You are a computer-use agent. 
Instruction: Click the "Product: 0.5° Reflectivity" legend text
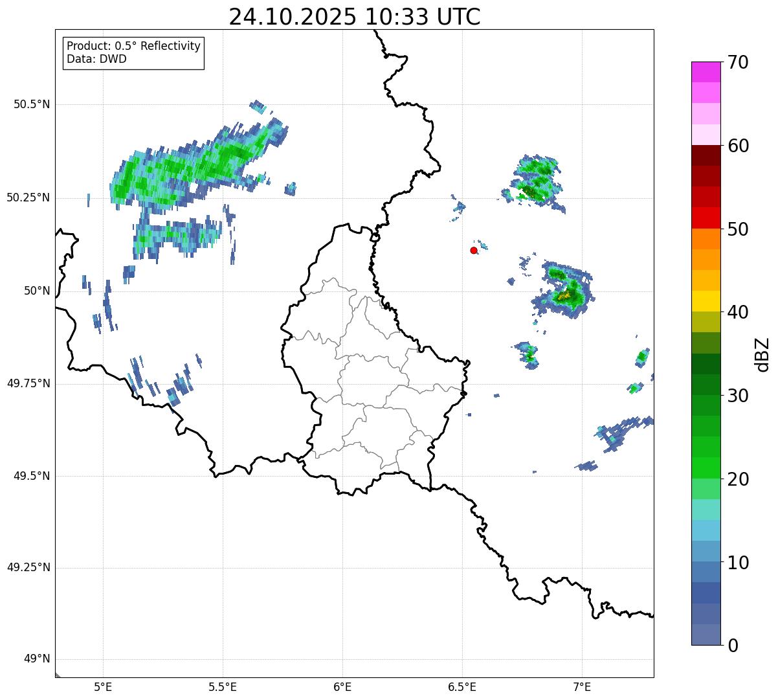tap(133, 47)
